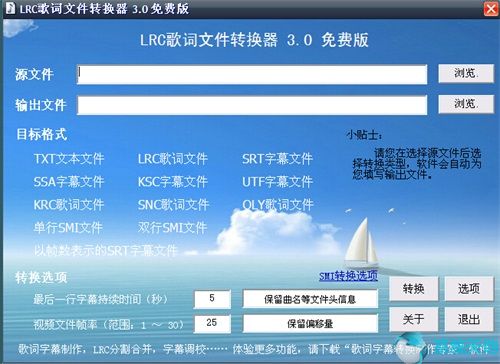This screenshot has width=500, height=364.
Task: Select UTF字幕文件 target format
Action: (x=277, y=182)
